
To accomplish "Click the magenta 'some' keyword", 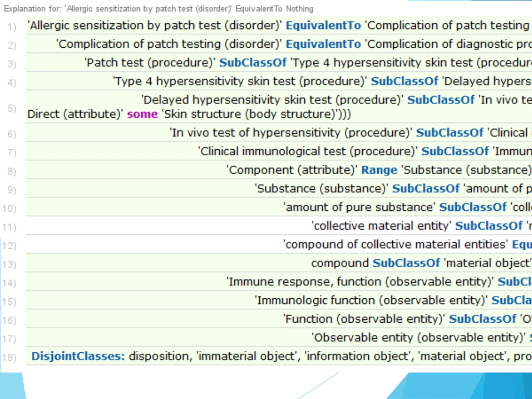I will [x=142, y=114].
